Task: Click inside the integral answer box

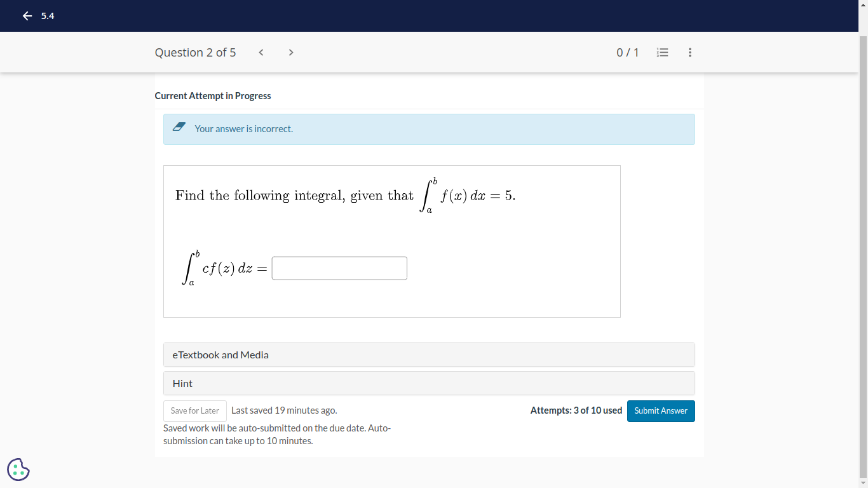Action: point(339,268)
